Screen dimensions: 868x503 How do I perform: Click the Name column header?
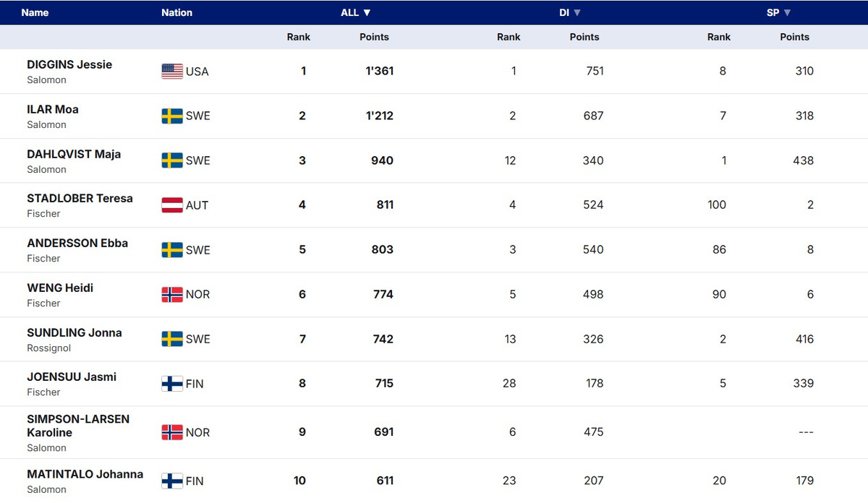click(35, 12)
